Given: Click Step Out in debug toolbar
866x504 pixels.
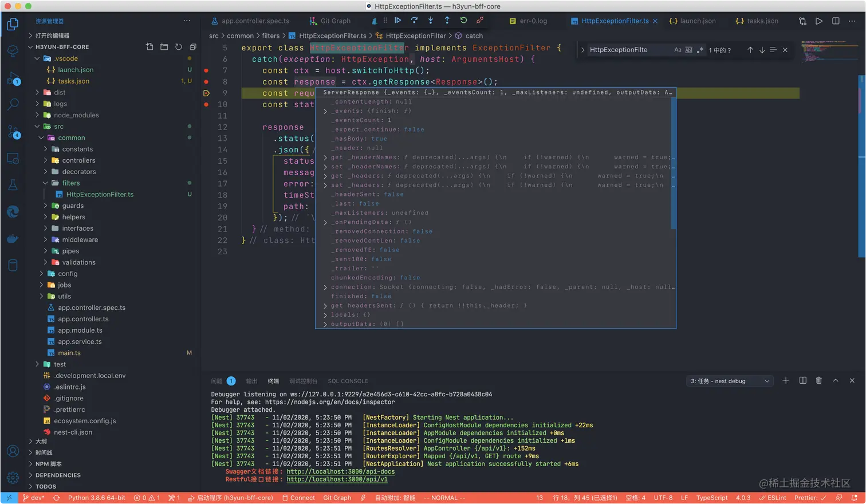Looking at the screenshot, I should point(447,20).
